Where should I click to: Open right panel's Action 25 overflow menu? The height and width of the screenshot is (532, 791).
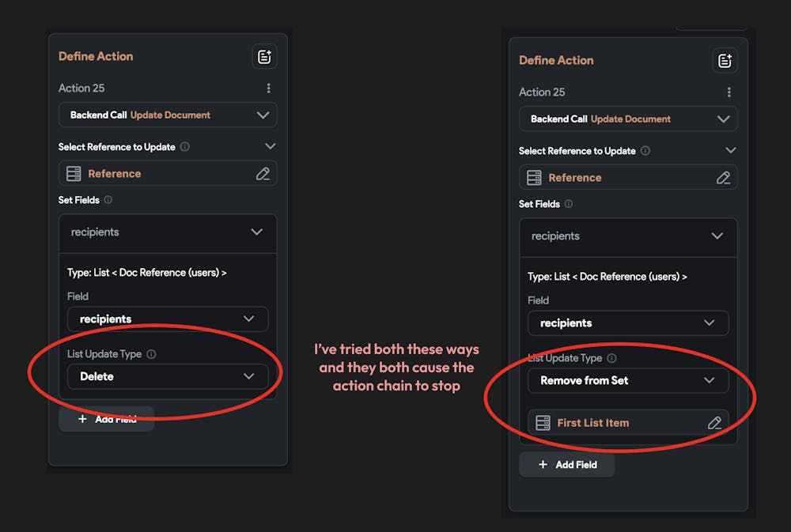click(x=729, y=92)
